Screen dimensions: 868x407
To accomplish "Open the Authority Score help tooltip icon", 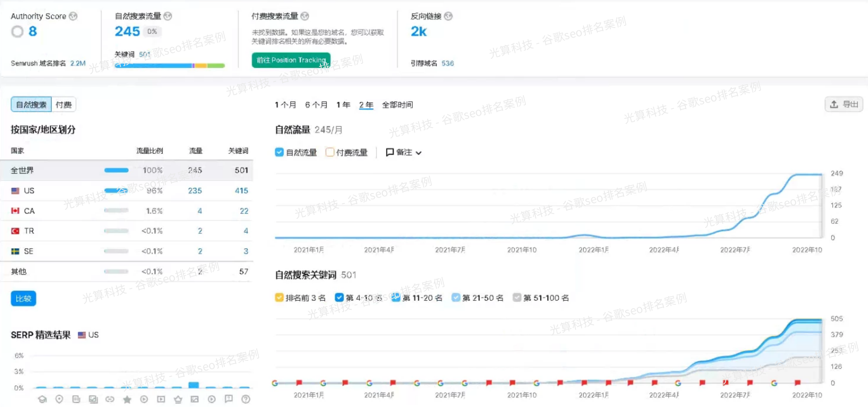I will [73, 16].
